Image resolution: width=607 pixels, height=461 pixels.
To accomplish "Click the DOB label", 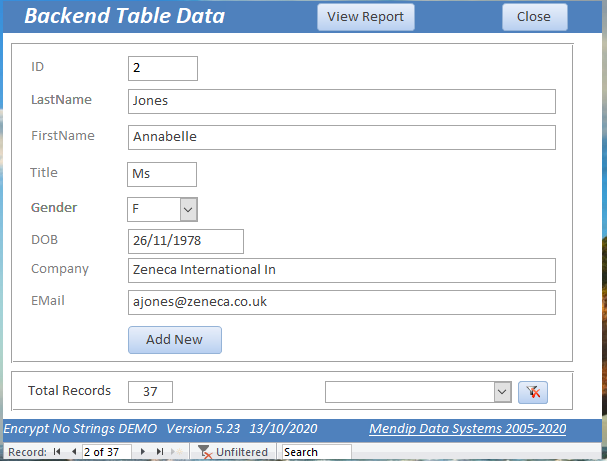I will pyautogui.click(x=44, y=240).
